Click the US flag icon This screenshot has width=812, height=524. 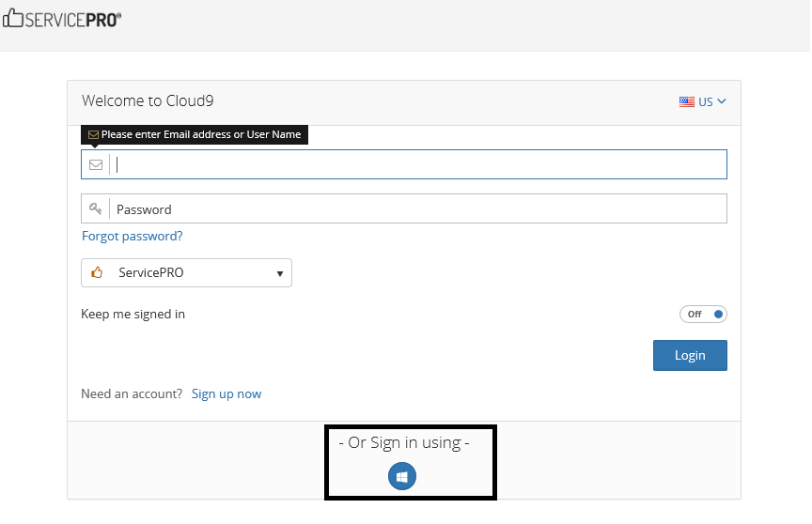(x=687, y=101)
